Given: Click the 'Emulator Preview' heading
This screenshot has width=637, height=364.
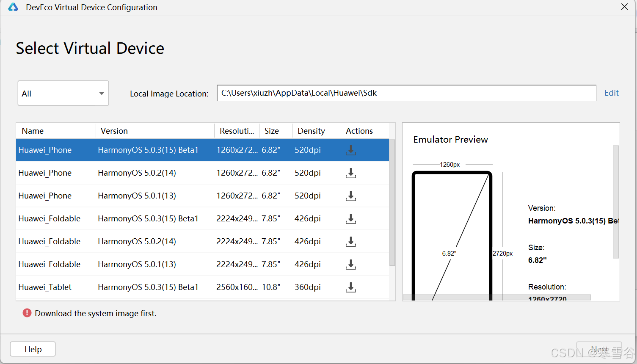Looking at the screenshot, I should point(450,139).
